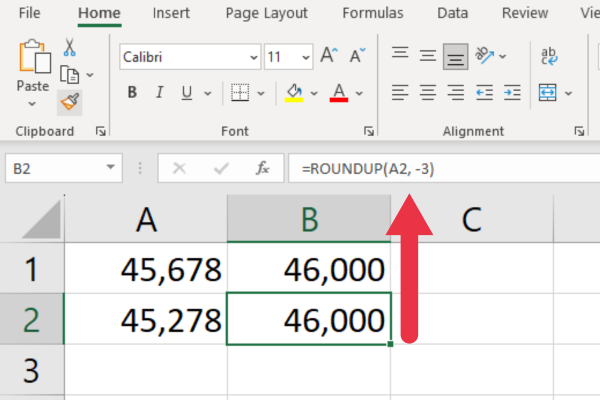Image resolution: width=600 pixels, height=400 pixels.
Task: Click the Paste clipboard icon
Action: click(35, 56)
